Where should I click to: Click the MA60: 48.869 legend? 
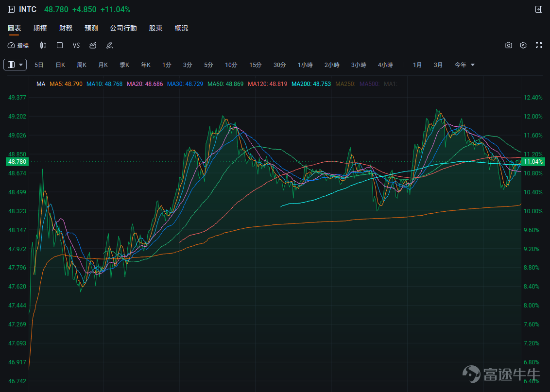(x=225, y=84)
